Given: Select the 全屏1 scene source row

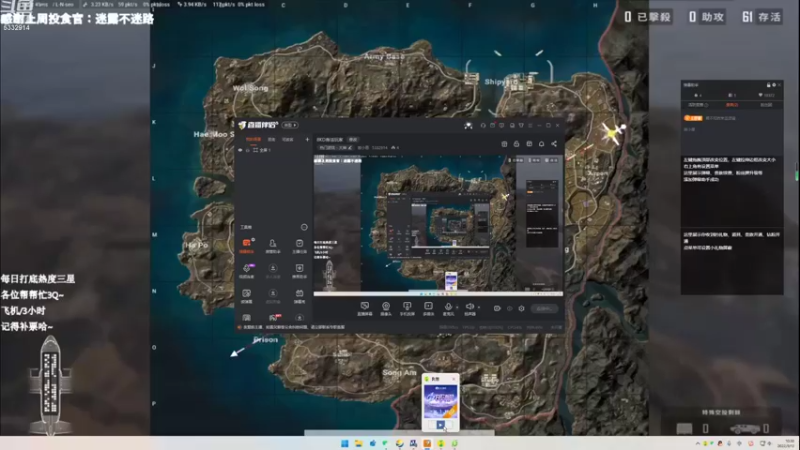Looking at the screenshot, I should tap(273, 150).
